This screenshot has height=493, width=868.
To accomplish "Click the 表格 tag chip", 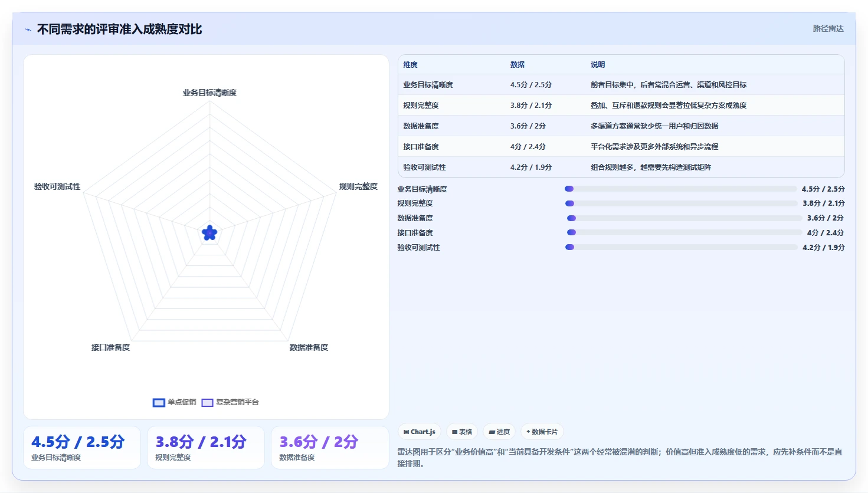I will [x=462, y=432].
